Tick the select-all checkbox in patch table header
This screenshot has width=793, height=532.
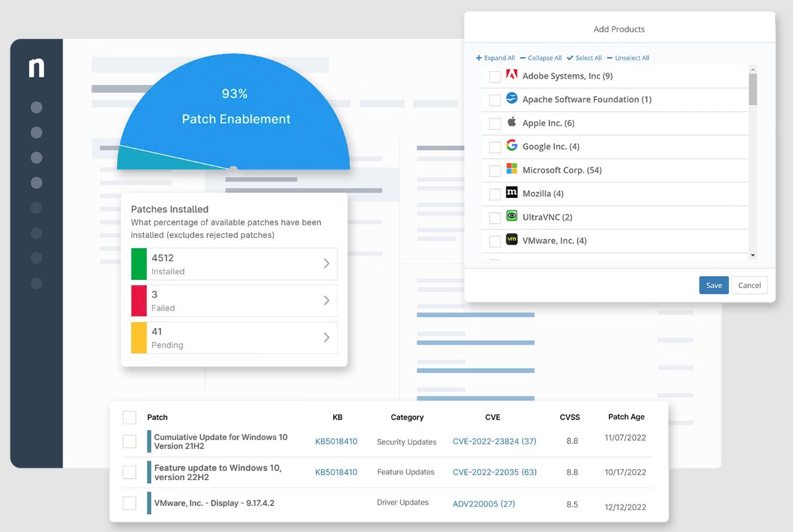(129, 417)
